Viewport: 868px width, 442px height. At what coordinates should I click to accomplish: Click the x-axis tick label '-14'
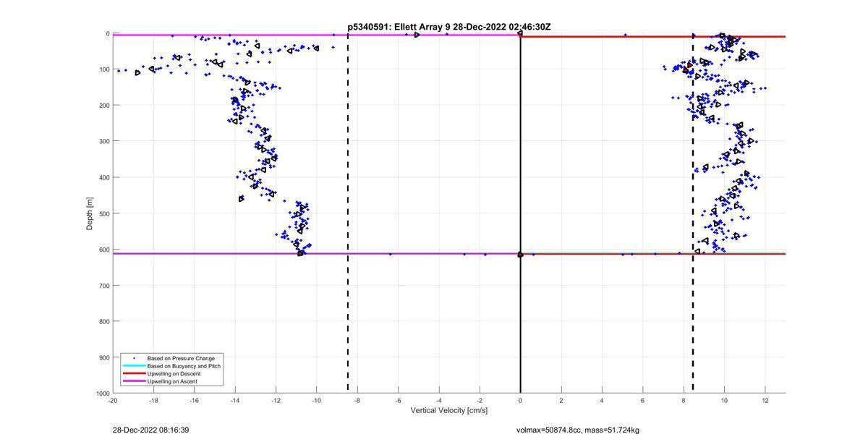235,400
